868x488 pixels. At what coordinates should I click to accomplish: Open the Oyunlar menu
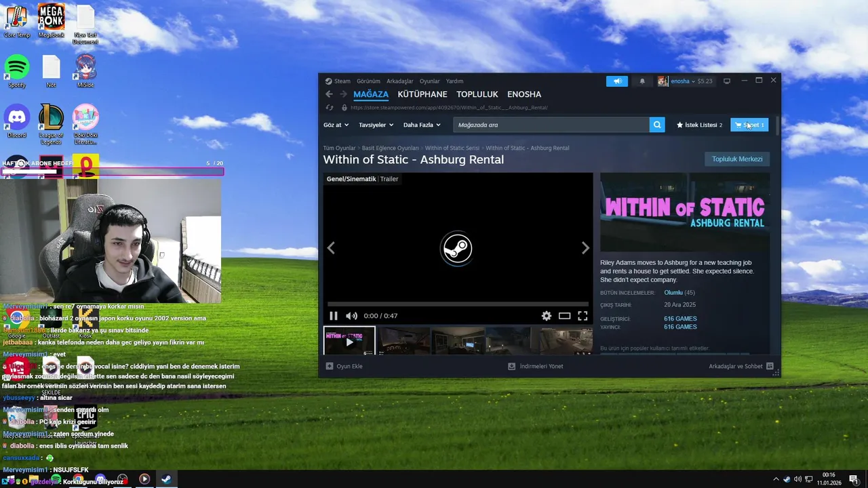coord(429,81)
